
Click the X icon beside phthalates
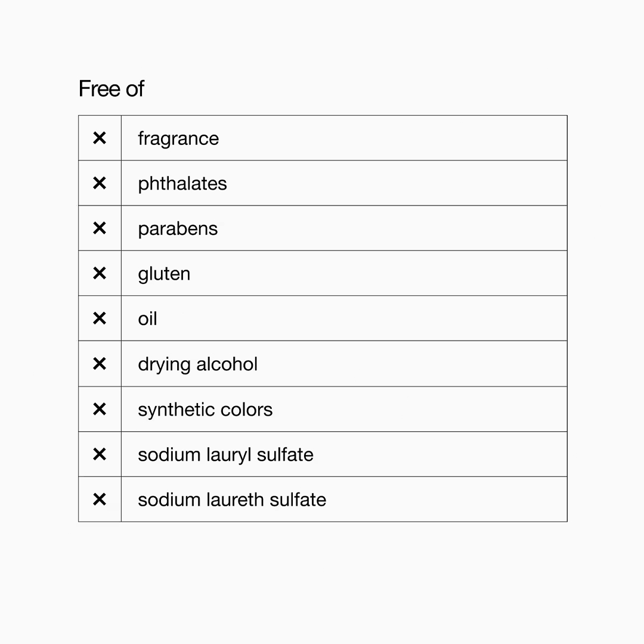coord(100,183)
